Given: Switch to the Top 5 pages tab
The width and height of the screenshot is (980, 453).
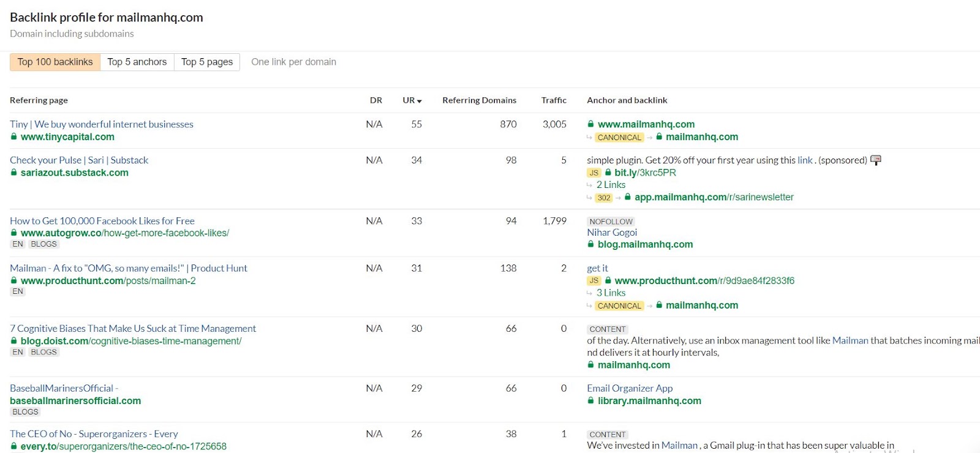Looking at the screenshot, I should click(x=206, y=62).
